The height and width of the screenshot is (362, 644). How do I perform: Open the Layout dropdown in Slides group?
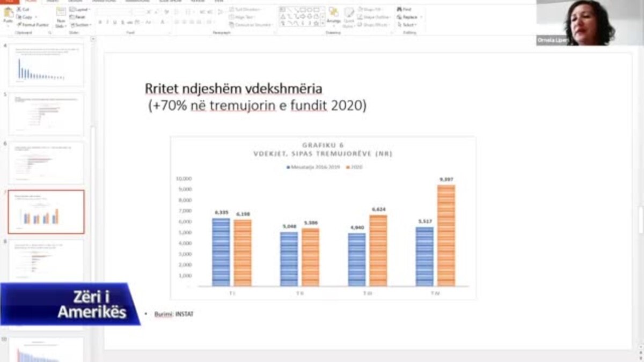(79, 10)
